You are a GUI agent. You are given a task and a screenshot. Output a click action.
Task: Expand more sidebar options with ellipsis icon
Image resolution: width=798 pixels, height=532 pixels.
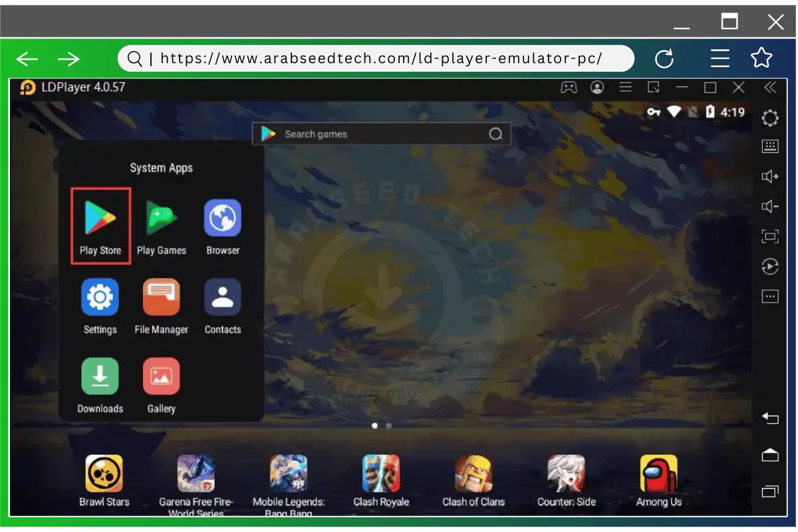769,295
